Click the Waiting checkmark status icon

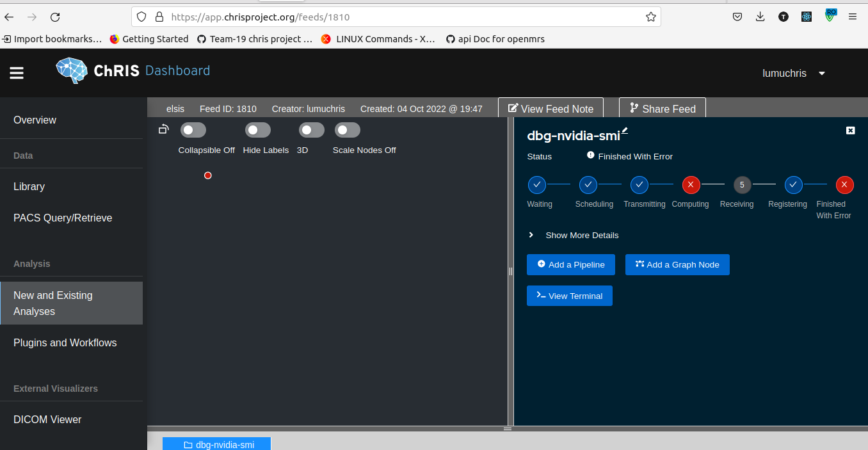coord(536,184)
